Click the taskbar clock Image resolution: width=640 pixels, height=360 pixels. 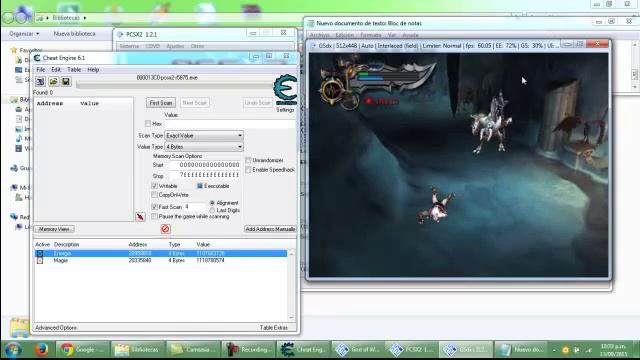tap(614, 350)
